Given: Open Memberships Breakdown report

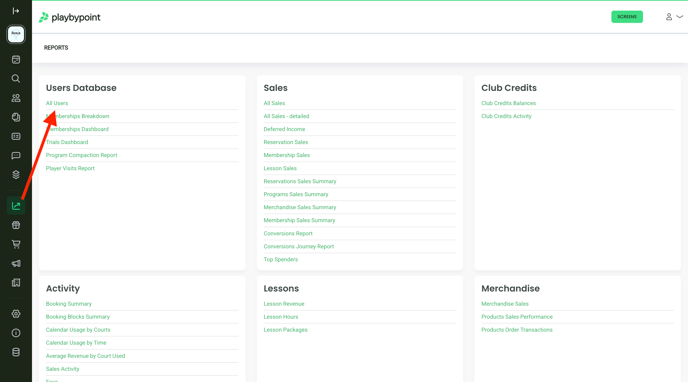Looking at the screenshot, I should pyautogui.click(x=78, y=116).
